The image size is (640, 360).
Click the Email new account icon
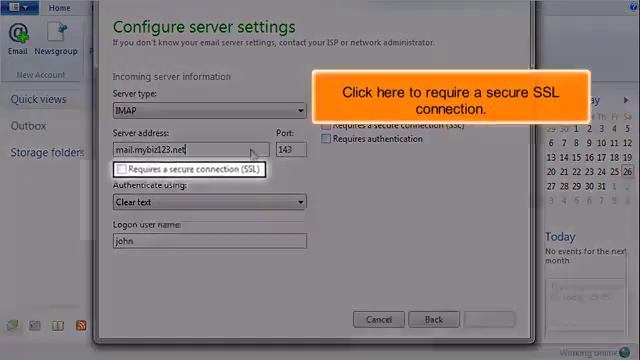click(x=18, y=39)
